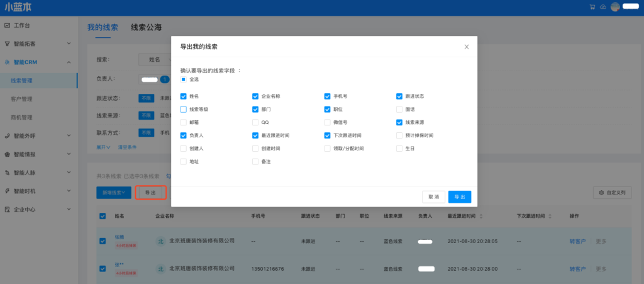This screenshot has width=644, height=284.
Task: Click the shopping cart icon in header
Action: pyautogui.click(x=592, y=7)
